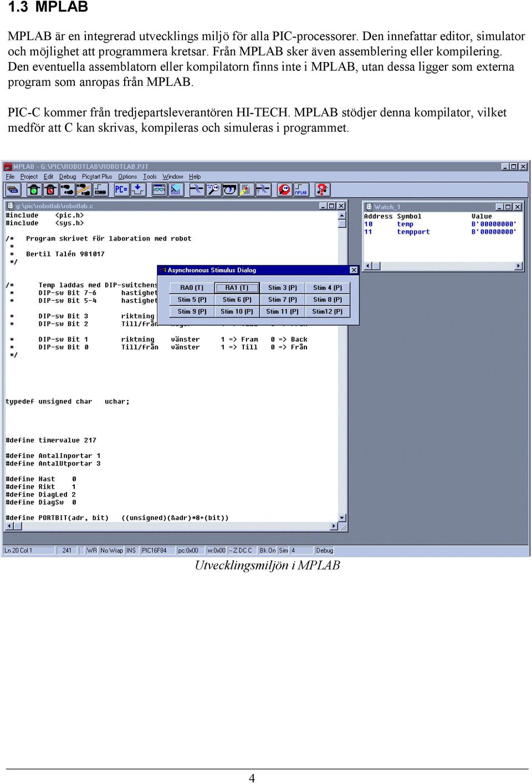This screenshot has height=784, width=532.
Task: Click editor horizontal scrollbar left arrow
Action: coord(9,526)
